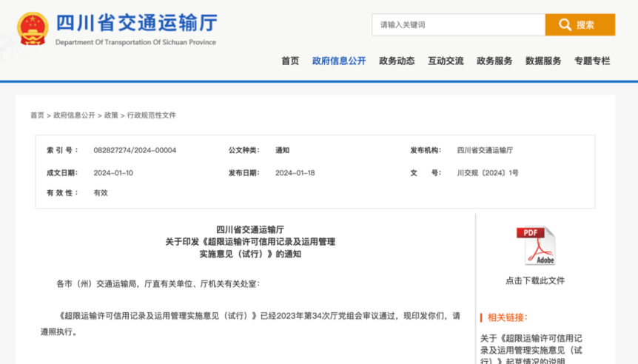
Task: Click 行政规范性文件 in the breadcrumb
Action: coord(152,115)
